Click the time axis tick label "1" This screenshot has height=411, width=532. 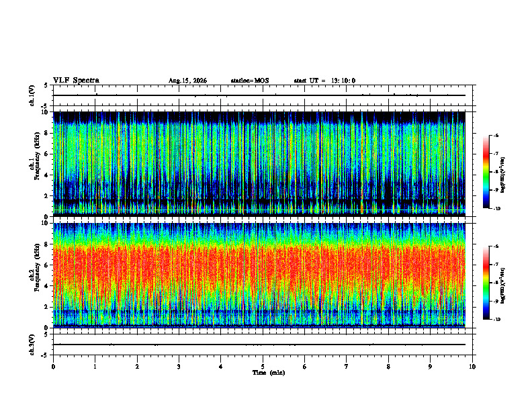pos(95,367)
